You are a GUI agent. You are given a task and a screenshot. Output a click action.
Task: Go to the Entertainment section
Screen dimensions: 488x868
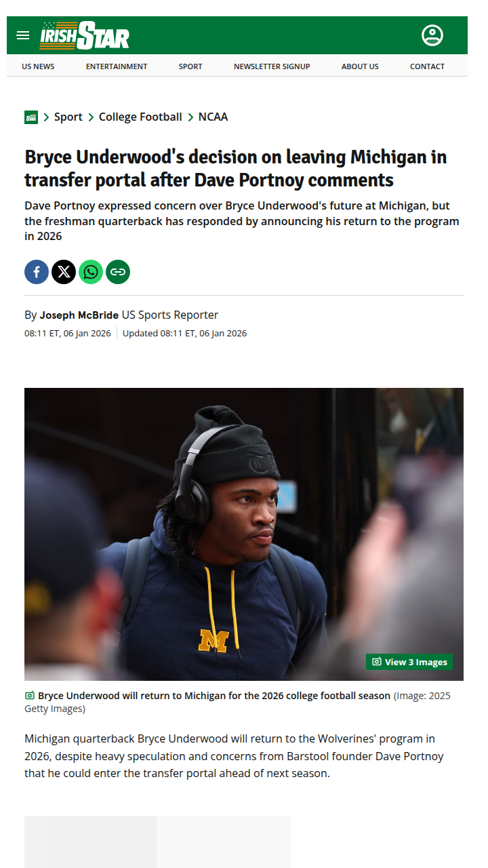coord(117,66)
